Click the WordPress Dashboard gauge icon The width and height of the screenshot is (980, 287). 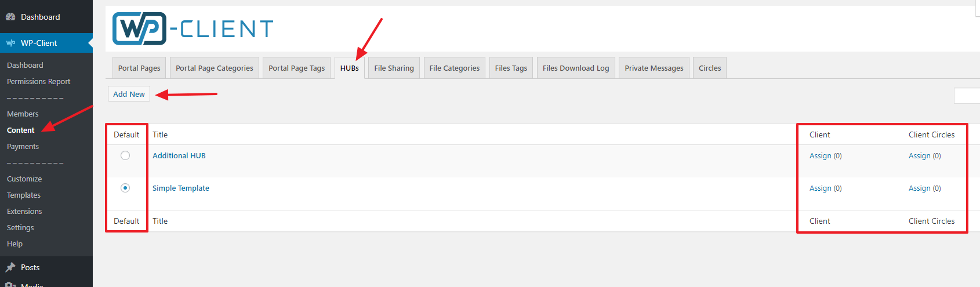click(10, 17)
